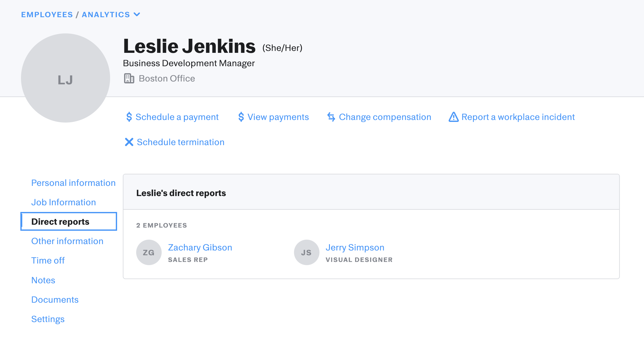Click the warning triangle incident icon

(x=453, y=117)
